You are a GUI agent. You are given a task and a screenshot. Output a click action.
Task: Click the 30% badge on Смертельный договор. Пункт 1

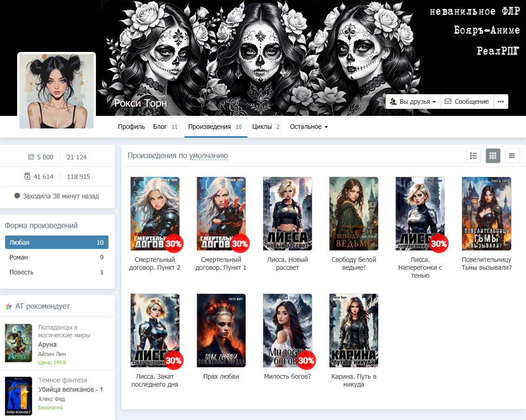click(240, 243)
